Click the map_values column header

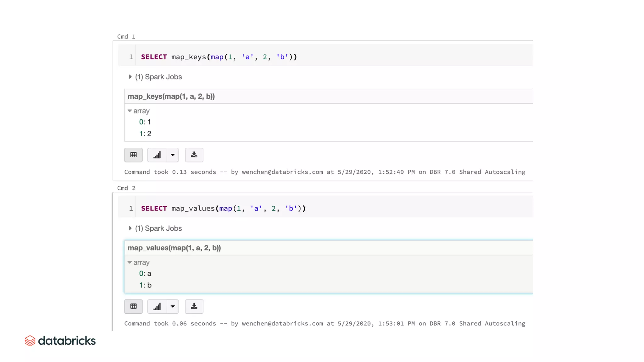(x=174, y=248)
